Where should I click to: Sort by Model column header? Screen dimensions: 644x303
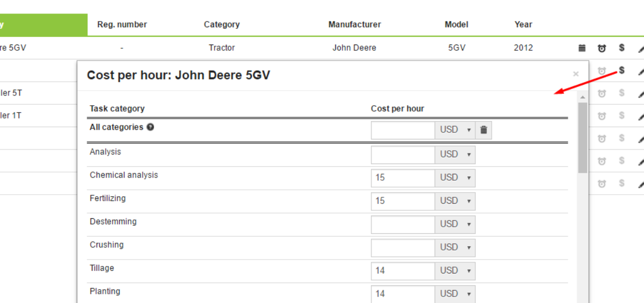(x=457, y=24)
